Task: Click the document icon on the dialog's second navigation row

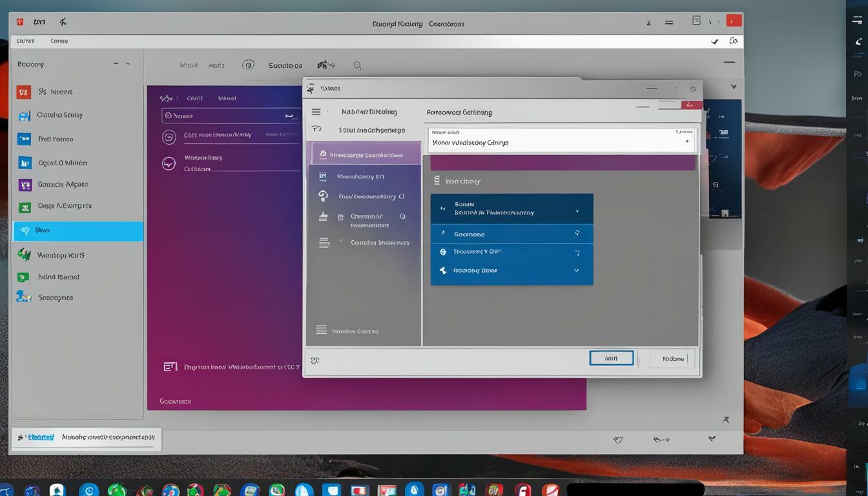Action: click(323, 176)
